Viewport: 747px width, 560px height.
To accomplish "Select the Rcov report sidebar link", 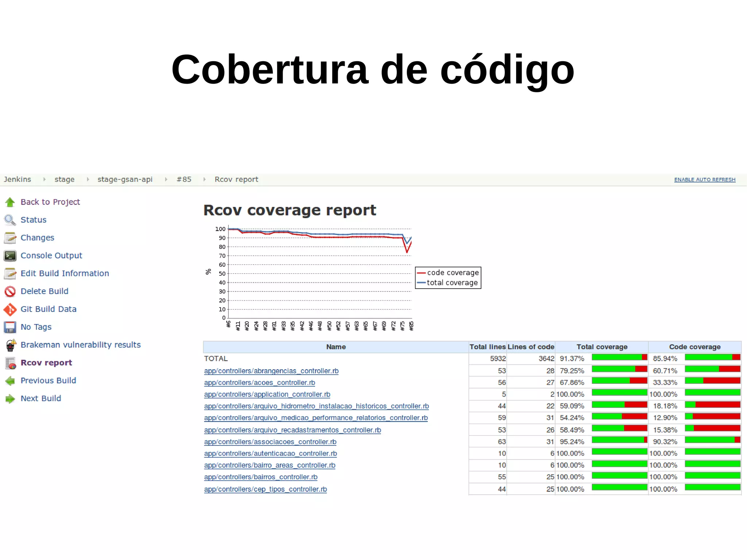I will pos(46,363).
